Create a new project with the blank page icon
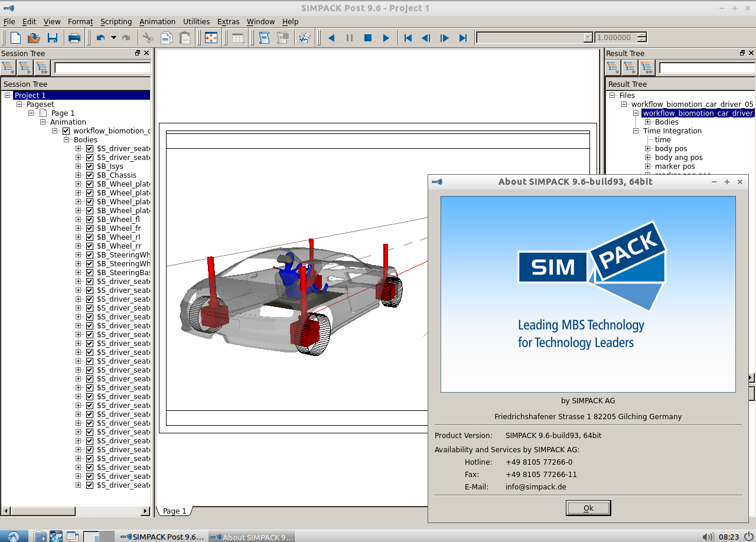Viewport: 756px width, 542px height. tap(15, 38)
